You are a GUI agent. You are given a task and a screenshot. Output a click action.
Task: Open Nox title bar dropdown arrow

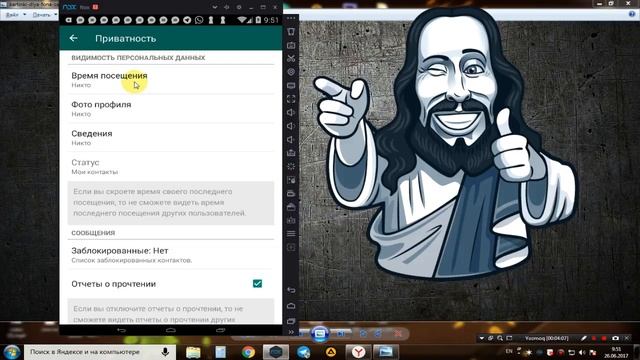(x=215, y=7)
